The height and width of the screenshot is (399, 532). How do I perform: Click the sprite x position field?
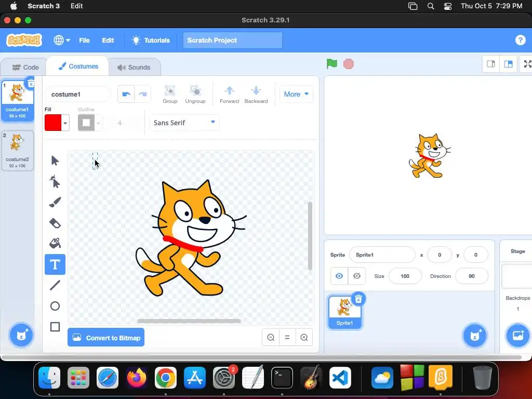pyautogui.click(x=440, y=255)
